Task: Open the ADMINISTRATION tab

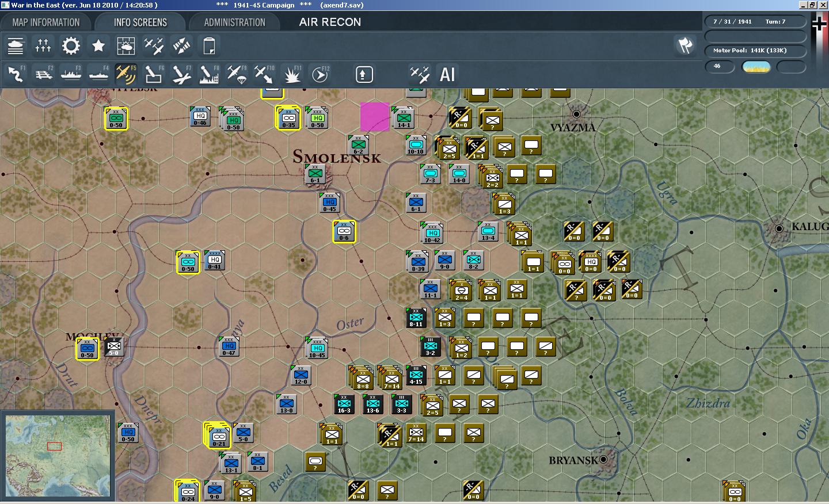Action: click(x=234, y=22)
